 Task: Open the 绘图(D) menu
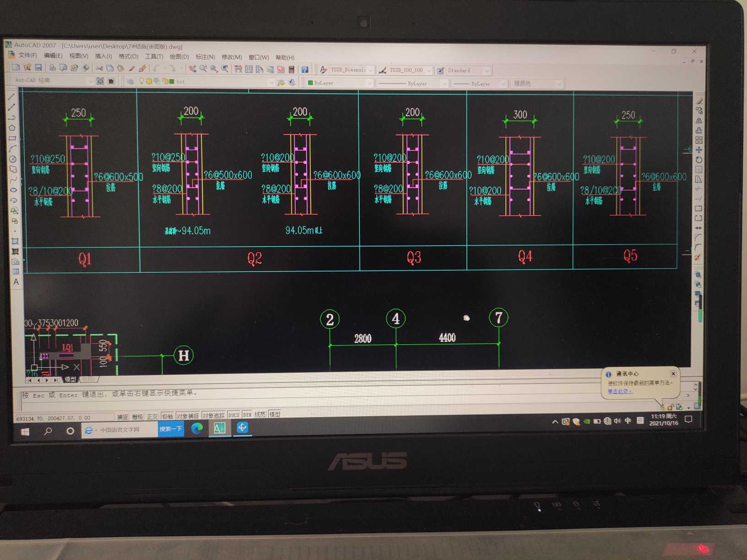[x=179, y=57]
